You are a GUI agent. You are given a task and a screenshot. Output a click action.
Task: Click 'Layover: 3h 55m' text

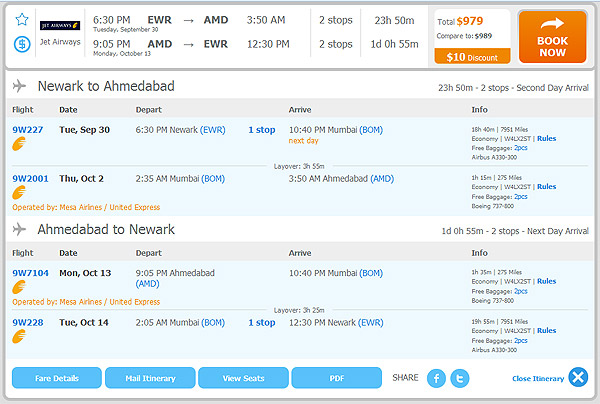coord(299,166)
